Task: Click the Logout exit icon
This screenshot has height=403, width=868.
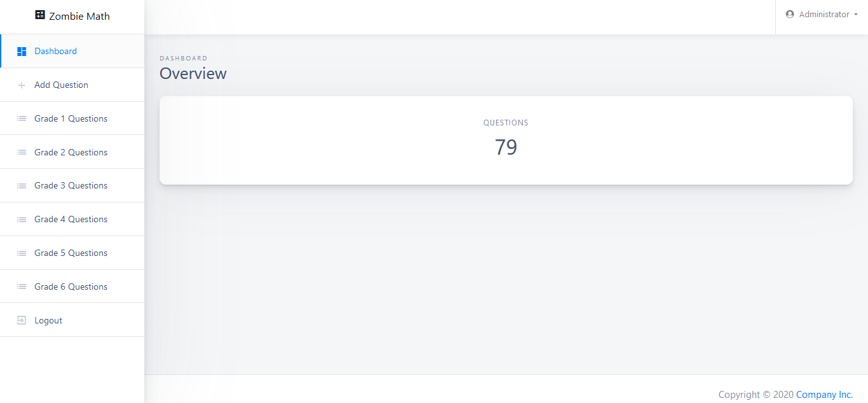Action: pos(22,321)
